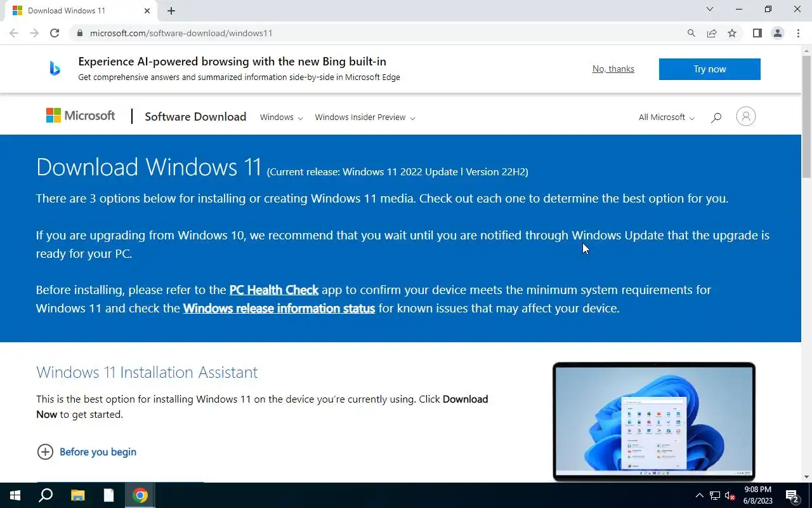This screenshot has width=812, height=508.
Task: Click the network tray icon
Action: click(715, 495)
